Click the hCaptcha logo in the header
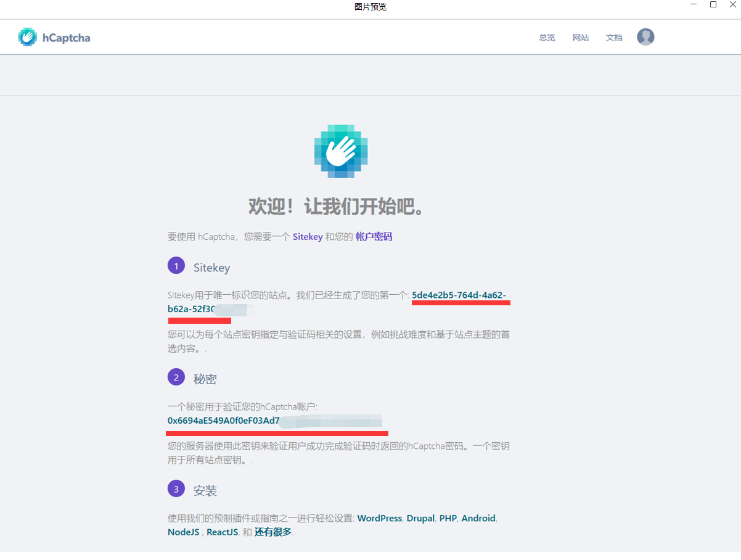Image resolution: width=741 pixels, height=560 pixels. tap(54, 37)
